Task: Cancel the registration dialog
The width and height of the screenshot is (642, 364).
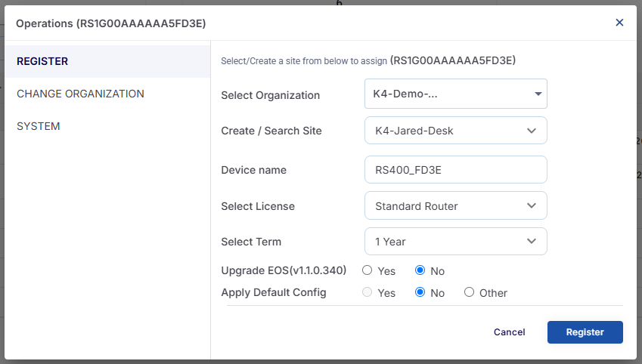Action: pyautogui.click(x=509, y=332)
